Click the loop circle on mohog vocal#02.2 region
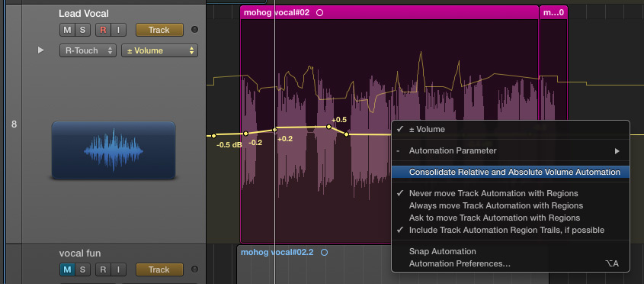This screenshot has height=284, width=644. [x=324, y=252]
